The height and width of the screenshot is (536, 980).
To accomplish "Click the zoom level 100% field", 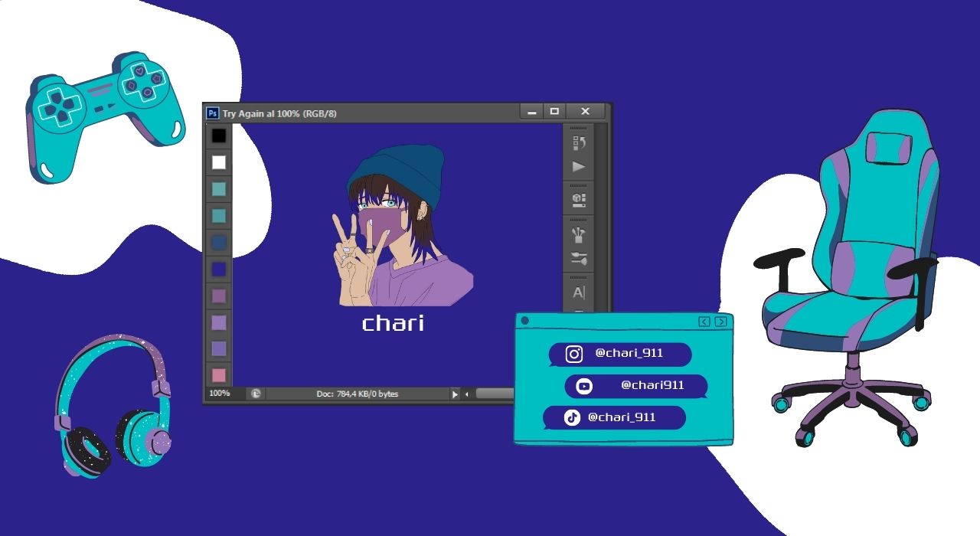I will point(220,394).
